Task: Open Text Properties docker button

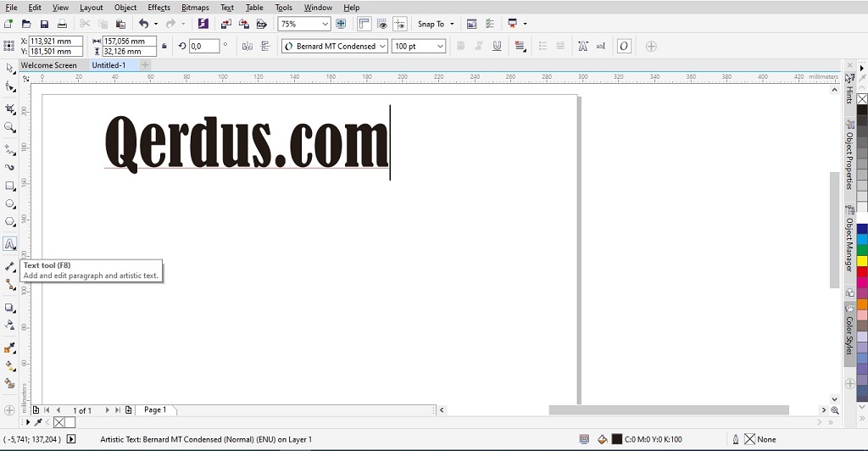Action: tap(583, 47)
